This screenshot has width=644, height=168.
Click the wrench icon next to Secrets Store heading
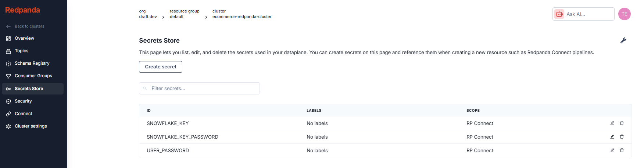click(623, 40)
